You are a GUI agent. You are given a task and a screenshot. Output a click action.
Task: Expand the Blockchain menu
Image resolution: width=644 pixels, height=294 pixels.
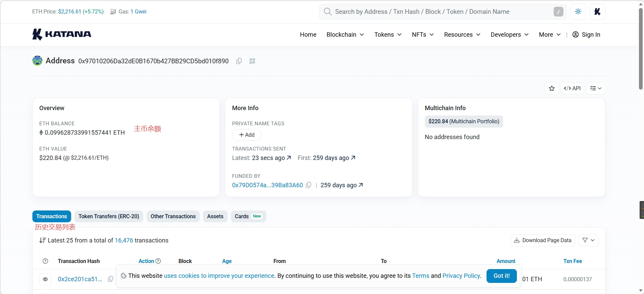point(345,35)
